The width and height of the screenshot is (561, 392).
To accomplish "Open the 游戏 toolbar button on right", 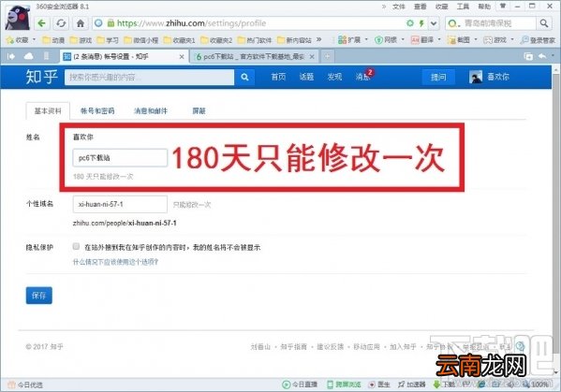I will pos(495,39).
